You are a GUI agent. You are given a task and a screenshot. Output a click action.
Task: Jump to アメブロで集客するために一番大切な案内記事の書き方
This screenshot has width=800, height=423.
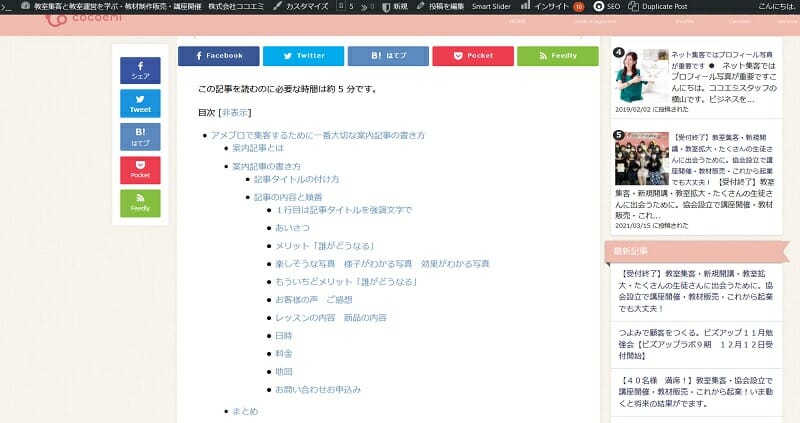click(317, 135)
